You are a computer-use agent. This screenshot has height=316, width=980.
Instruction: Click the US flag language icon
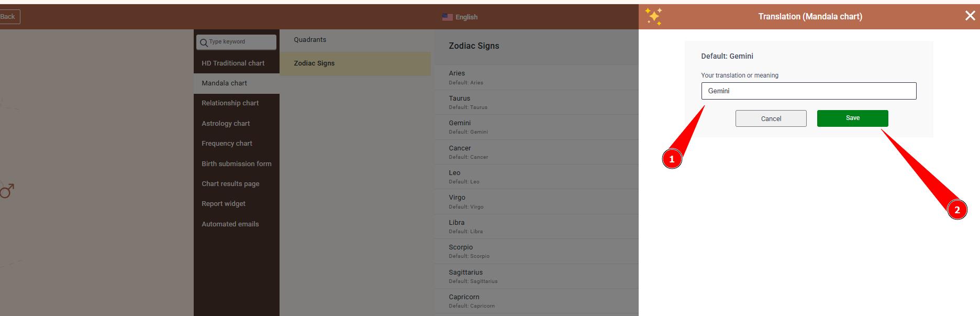[x=447, y=17]
